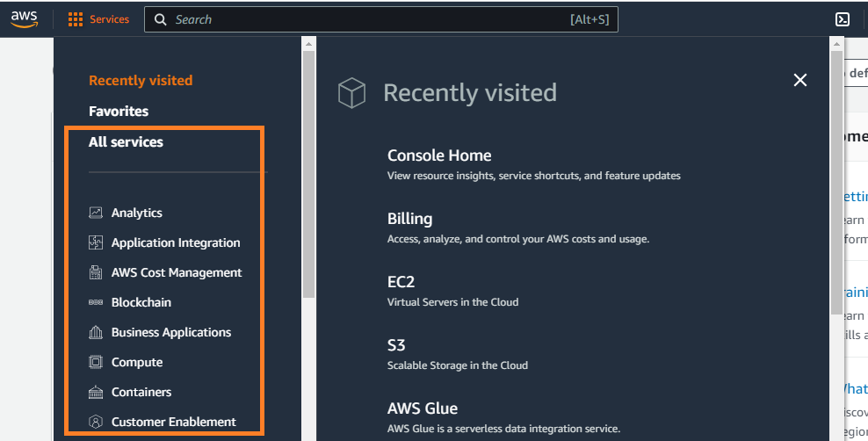The height and width of the screenshot is (441, 868).
Task: Click 'Scalable Storage in the Cloud' text
Action: 457,365
